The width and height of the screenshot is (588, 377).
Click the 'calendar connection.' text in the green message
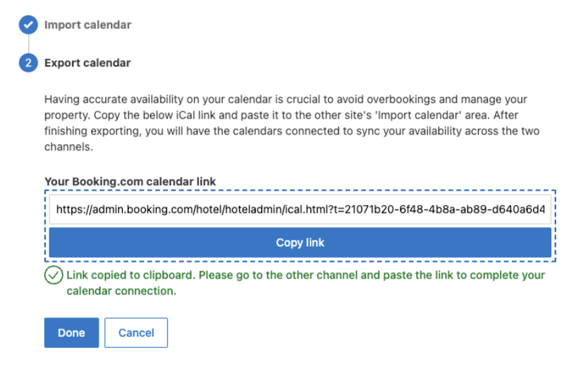(121, 291)
